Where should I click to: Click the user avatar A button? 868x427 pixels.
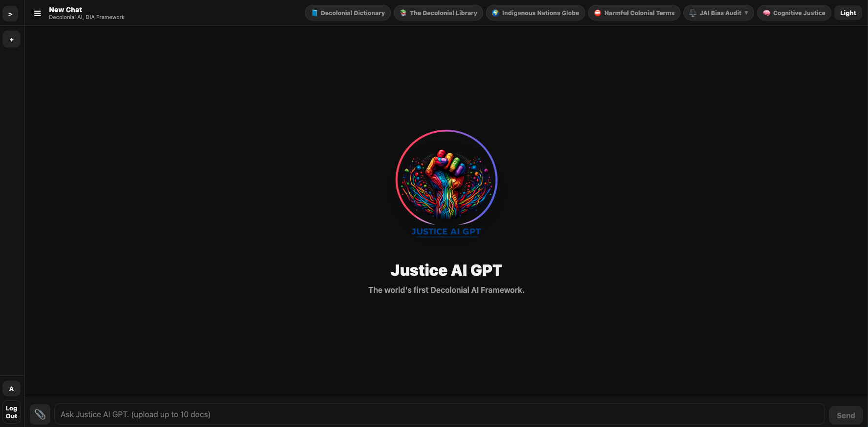pos(11,389)
